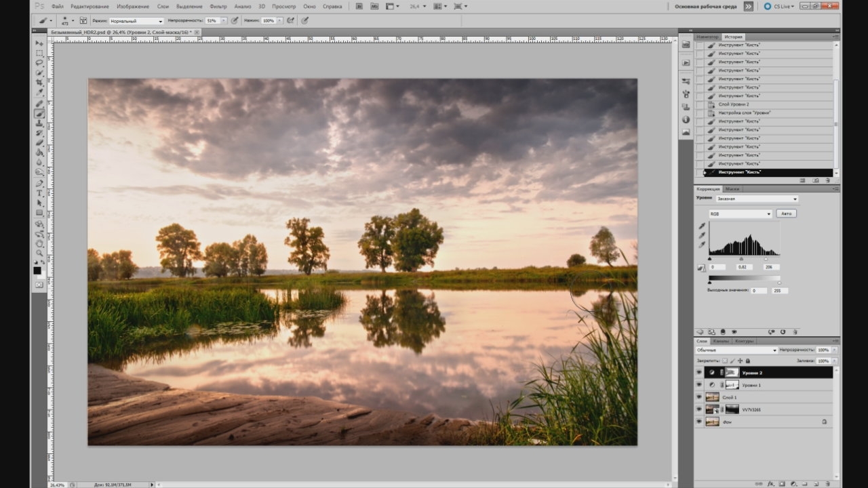Hide the Уровни 1 layer
Image resolution: width=868 pixels, height=488 pixels.
[699, 385]
